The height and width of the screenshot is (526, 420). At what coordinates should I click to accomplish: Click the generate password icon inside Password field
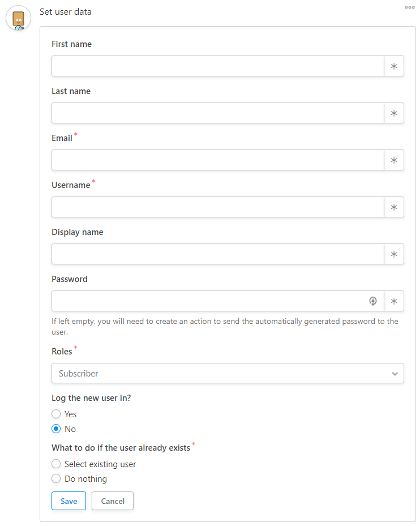372,301
